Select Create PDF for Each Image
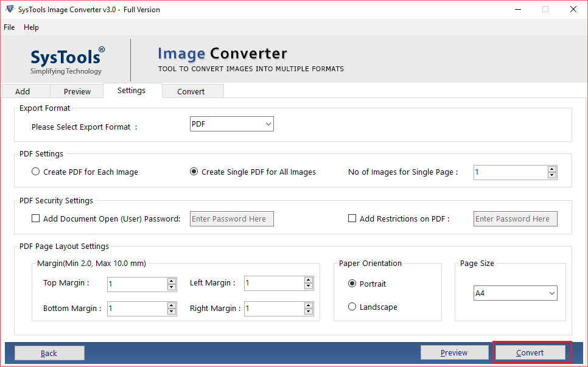588x367 pixels. (35, 172)
